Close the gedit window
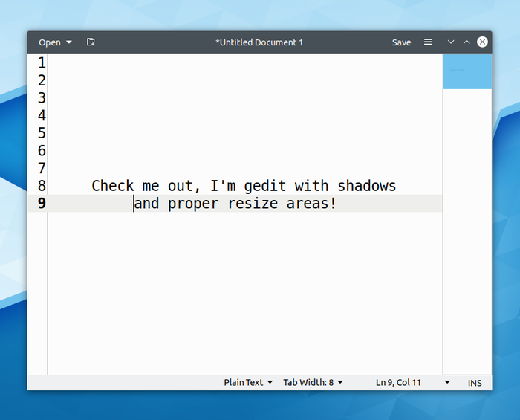This screenshot has height=420, width=520. pos(482,42)
